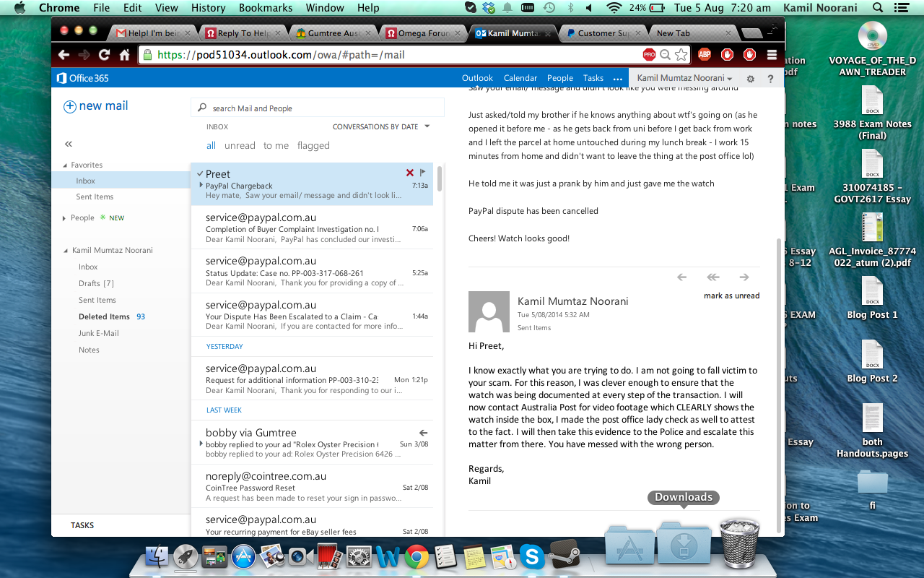Open the Conversations by Date dropdown
This screenshot has width=924, height=578.
click(380, 126)
